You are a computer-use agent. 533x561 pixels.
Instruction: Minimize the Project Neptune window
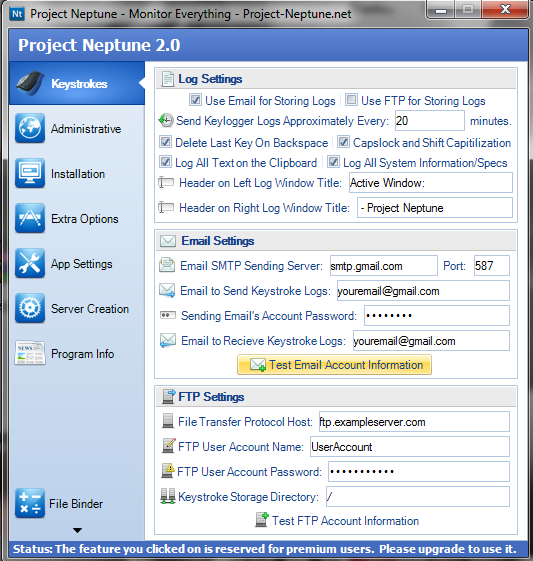click(x=441, y=10)
